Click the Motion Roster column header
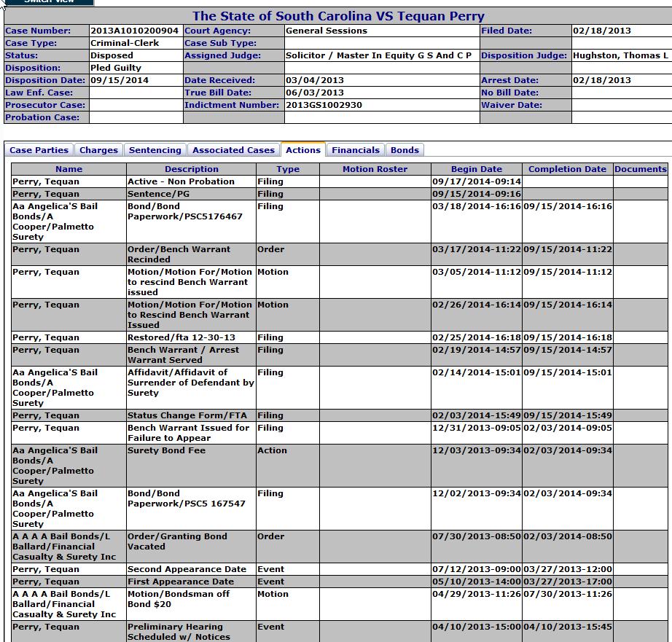This screenshot has width=672, height=642. click(x=375, y=169)
